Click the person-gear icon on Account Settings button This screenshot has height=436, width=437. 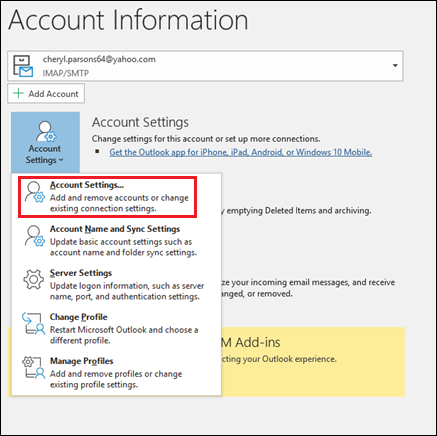click(x=46, y=132)
